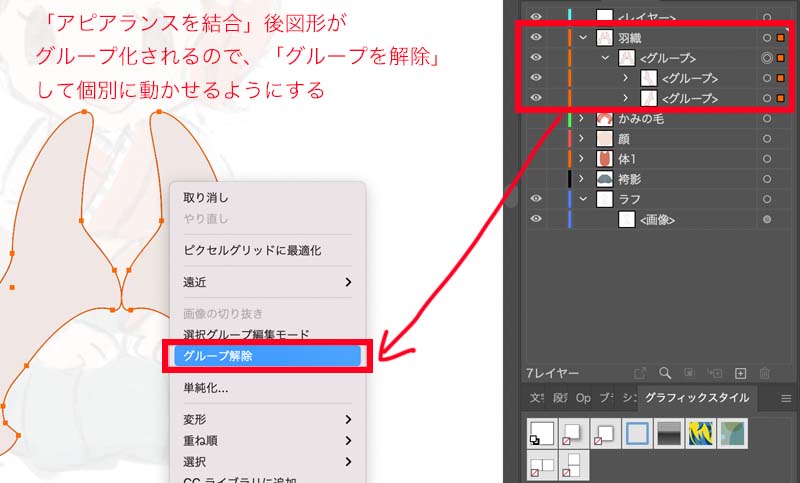Select the ラフ layer name
800x483 pixels.
pyautogui.click(x=630, y=199)
